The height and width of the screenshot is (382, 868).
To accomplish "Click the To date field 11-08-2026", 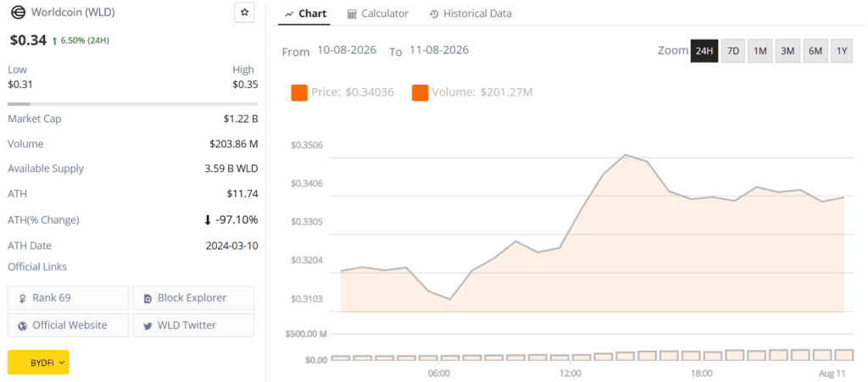I will click(439, 50).
